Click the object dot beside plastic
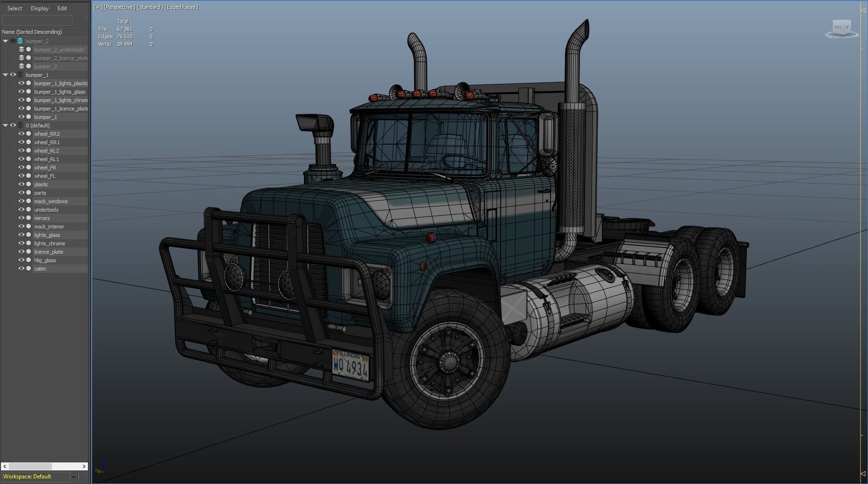 click(x=29, y=184)
